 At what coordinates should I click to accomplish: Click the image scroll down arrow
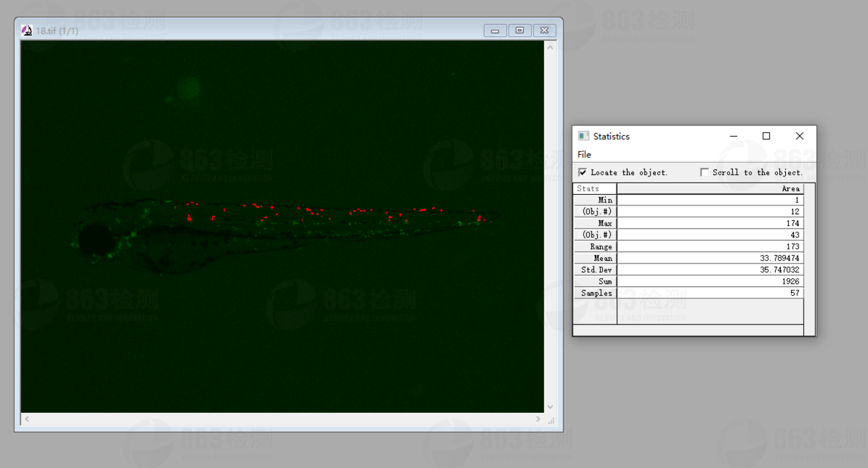pos(550,407)
